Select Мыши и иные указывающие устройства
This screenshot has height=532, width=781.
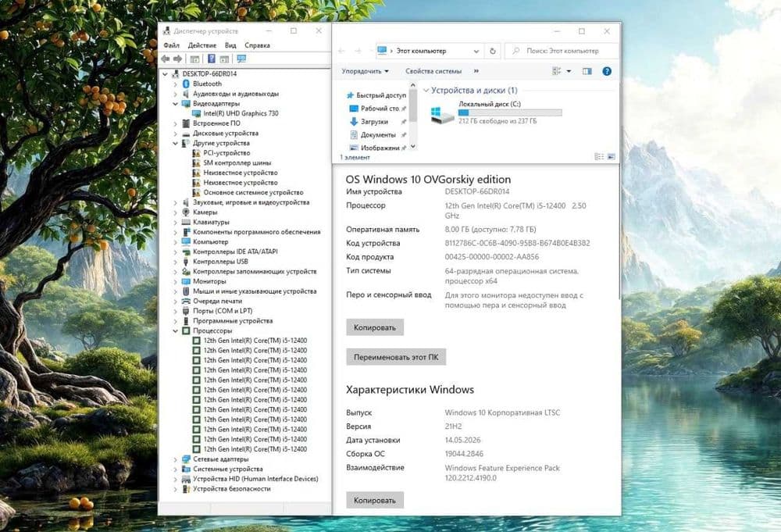click(x=255, y=291)
